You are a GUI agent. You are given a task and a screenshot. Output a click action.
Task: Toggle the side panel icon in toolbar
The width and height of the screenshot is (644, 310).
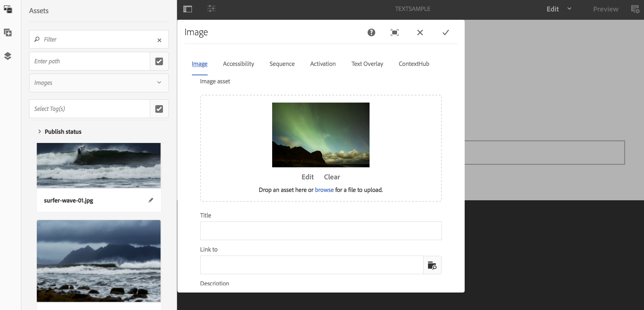pos(188,9)
